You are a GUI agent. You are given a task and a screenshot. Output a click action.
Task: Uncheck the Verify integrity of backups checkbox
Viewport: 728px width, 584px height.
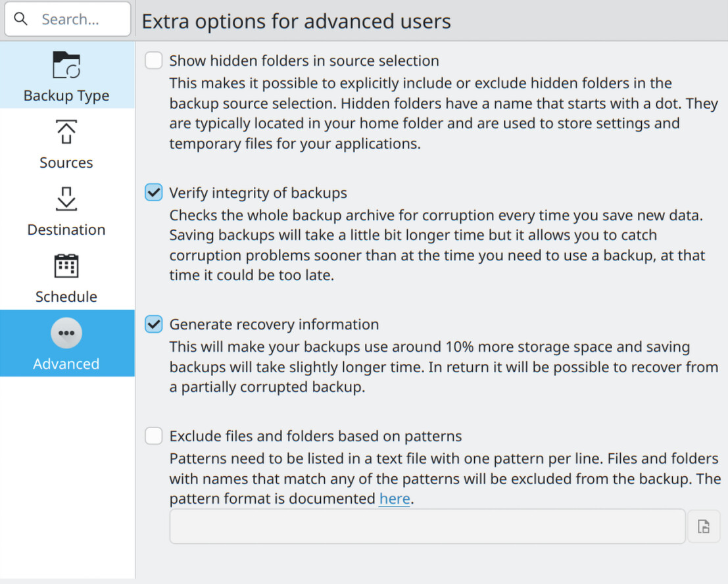point(154,193)
